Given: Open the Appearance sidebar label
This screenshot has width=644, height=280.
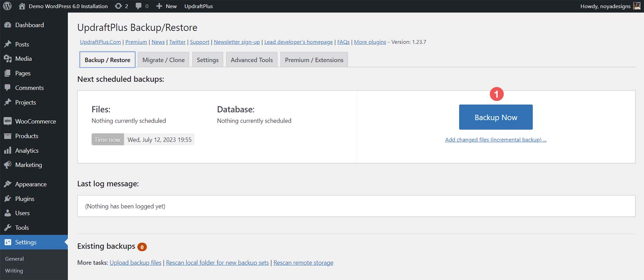Looking at the screenshot, I should tap(31, 184).
